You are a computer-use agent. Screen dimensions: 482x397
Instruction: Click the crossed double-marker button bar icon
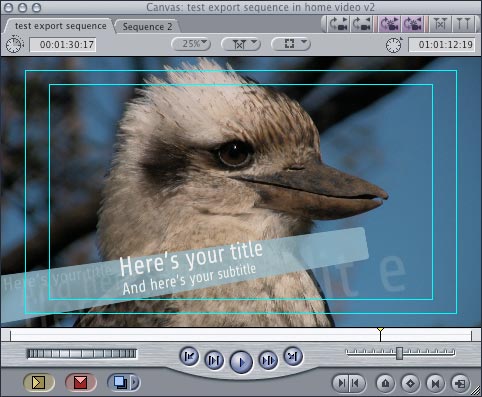[x=440, y=24]
